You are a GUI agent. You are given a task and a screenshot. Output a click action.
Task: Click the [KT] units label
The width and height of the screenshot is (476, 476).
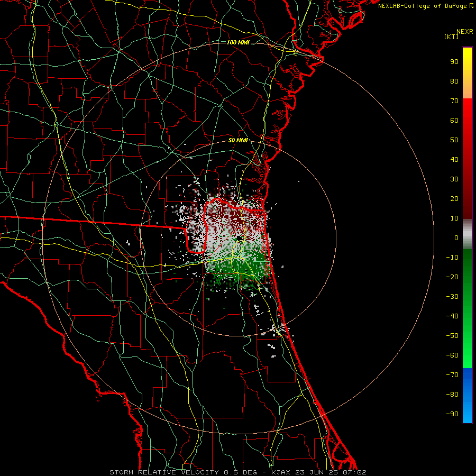click(x=452, y=36)
